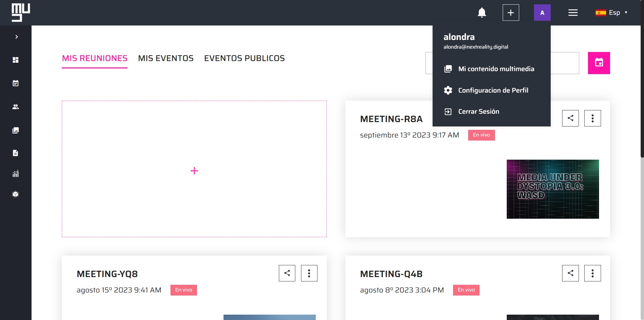Open the image gallery icon in sidebar
Screen dimensions: 644x320
[x=15, y=130]
